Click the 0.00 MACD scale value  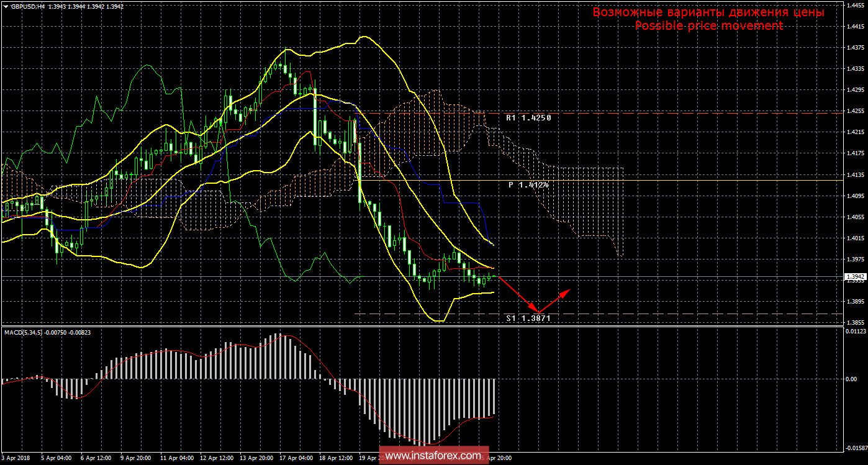pos(852,379)
